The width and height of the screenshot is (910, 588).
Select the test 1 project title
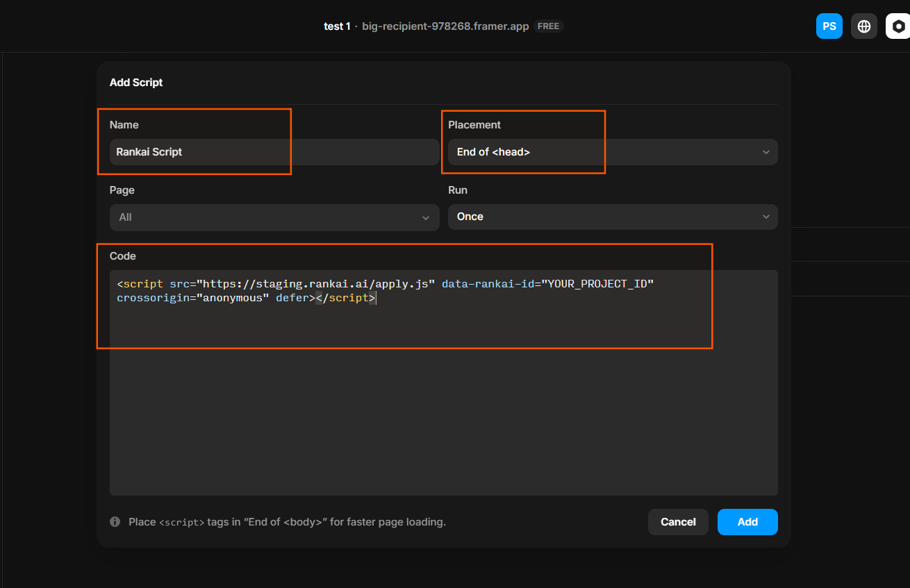tap(338, 26)
